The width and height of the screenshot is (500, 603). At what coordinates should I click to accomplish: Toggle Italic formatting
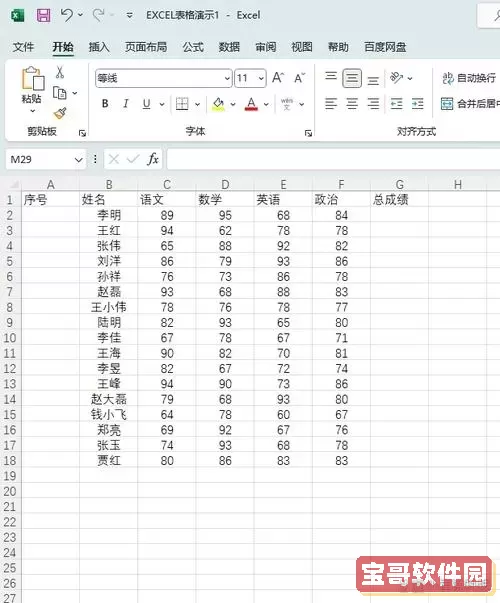coord(125,104)
